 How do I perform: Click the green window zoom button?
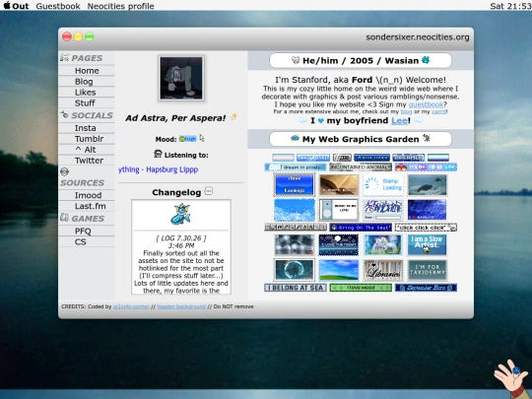point(90,36)
